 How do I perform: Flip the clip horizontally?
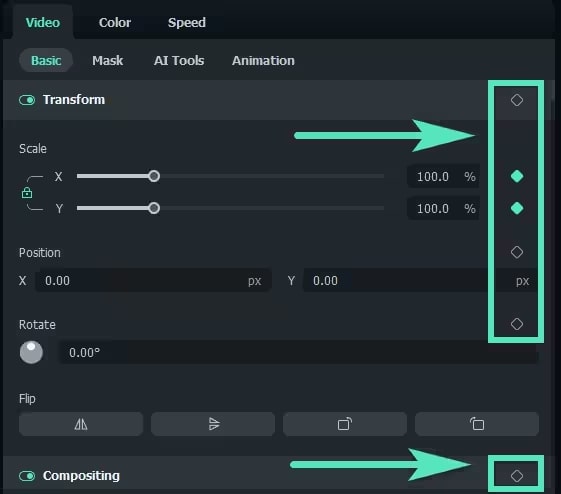click(81, 424)
